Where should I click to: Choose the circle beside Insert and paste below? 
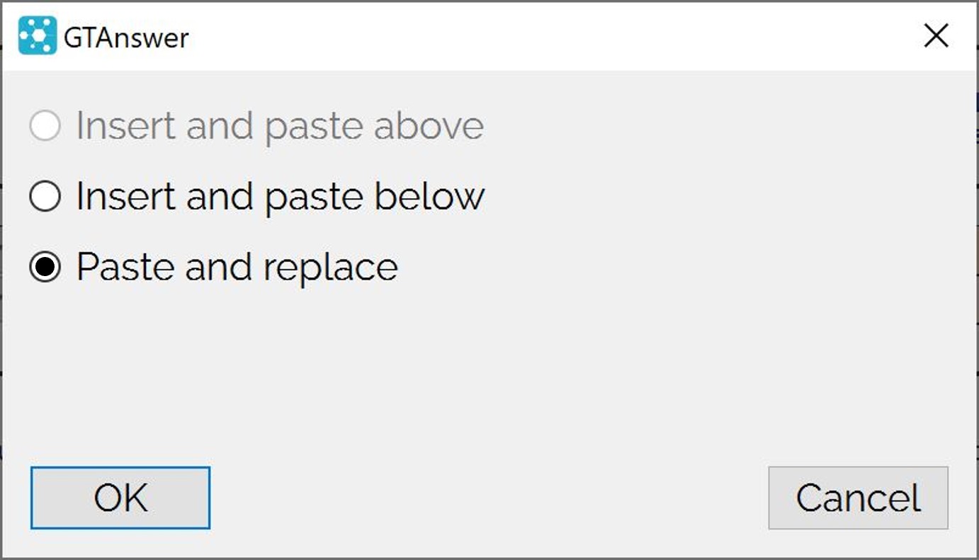point(45,196)
